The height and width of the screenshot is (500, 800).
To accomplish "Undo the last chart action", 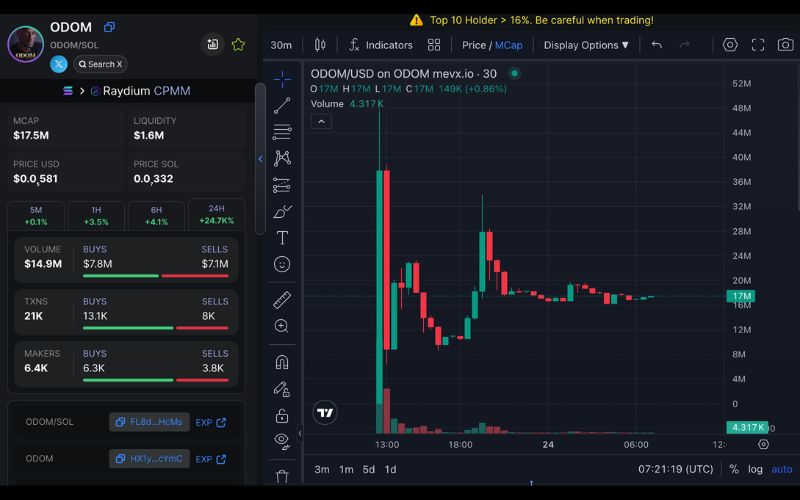I will [x=657, y=45].
